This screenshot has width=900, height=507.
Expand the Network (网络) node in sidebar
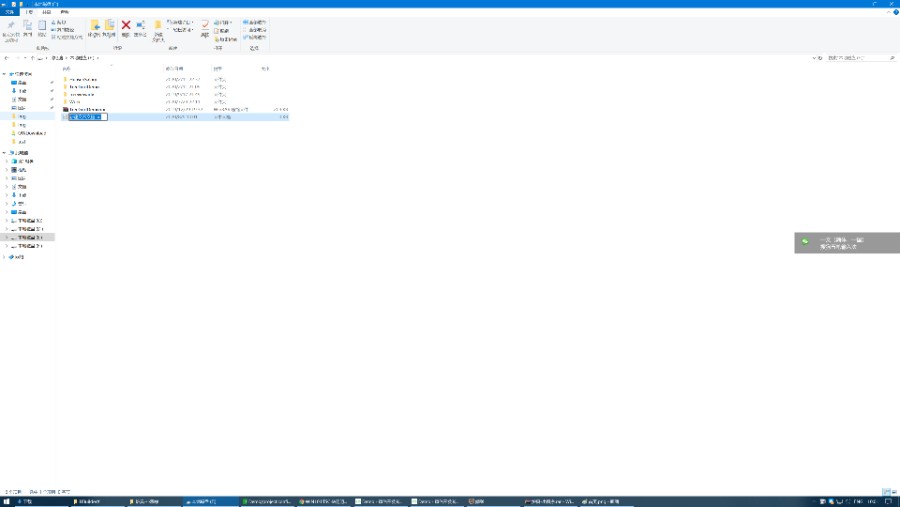click(x=5, y=257)
